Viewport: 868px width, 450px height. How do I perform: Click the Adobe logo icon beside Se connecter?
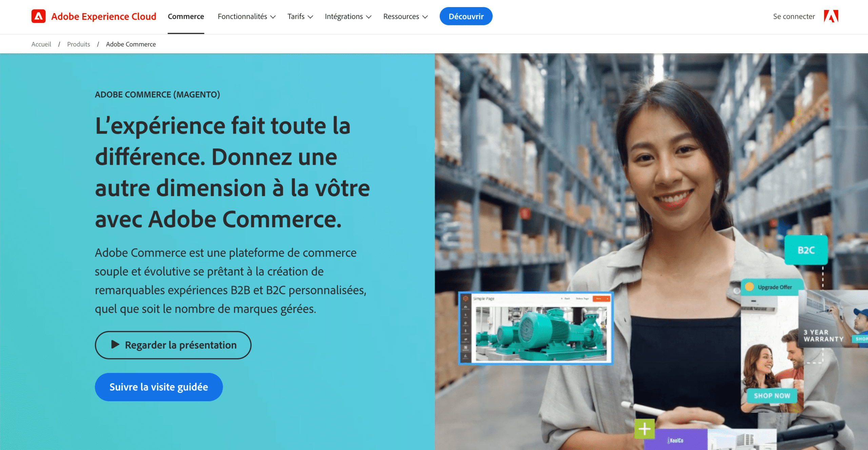(831, 16)
